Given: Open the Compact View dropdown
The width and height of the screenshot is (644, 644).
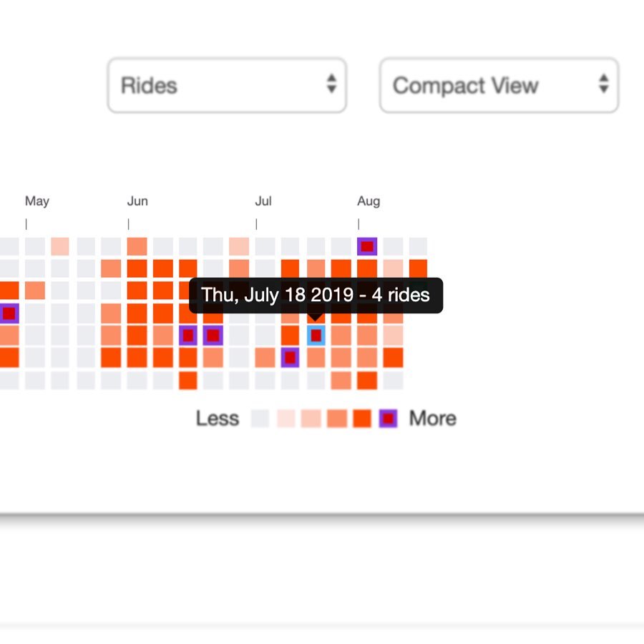Looking at the screenshot, I should [x=499, y=86].
